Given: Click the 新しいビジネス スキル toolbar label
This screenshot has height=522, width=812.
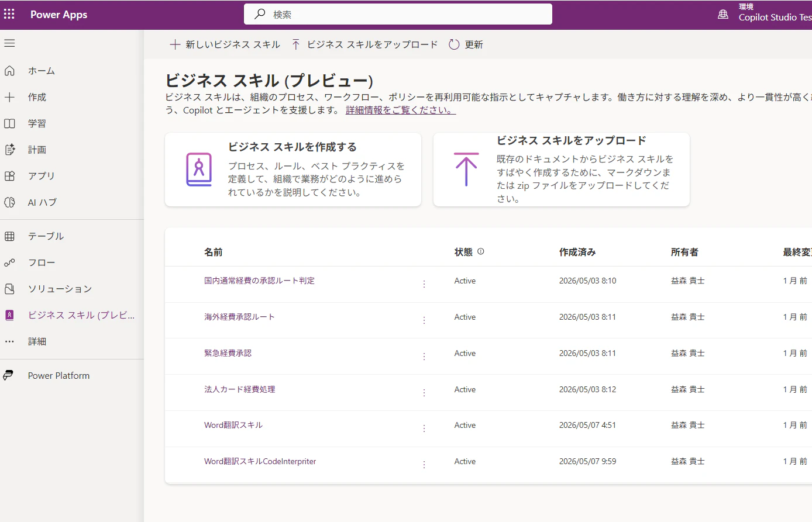Looking at the screenshot, I should [233, 44].
